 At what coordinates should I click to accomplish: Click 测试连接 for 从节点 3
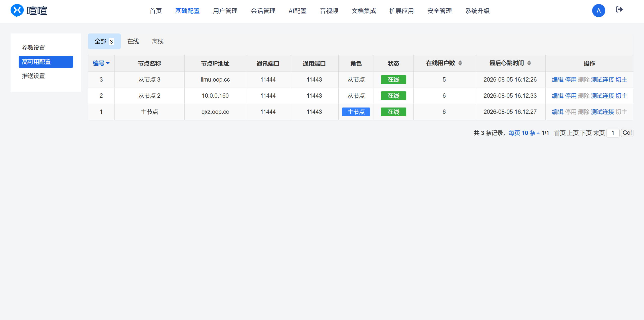(602, 80)
